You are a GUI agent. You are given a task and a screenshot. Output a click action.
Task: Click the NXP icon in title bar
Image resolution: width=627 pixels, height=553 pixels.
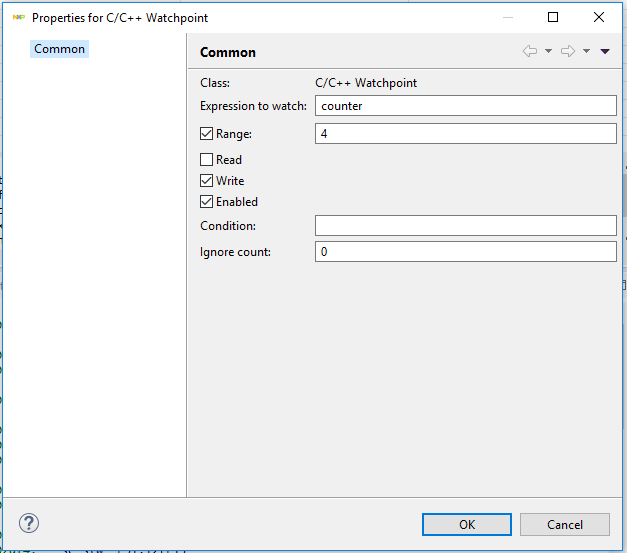pos(18,18)
